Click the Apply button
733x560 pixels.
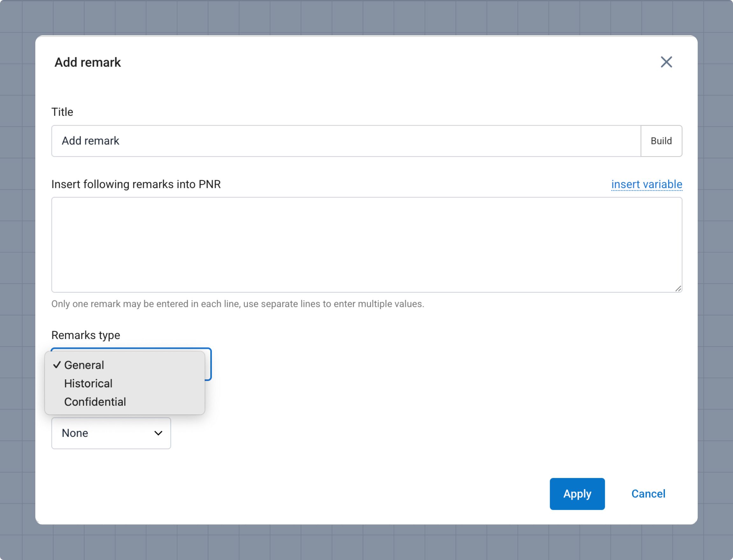point(577,494)
